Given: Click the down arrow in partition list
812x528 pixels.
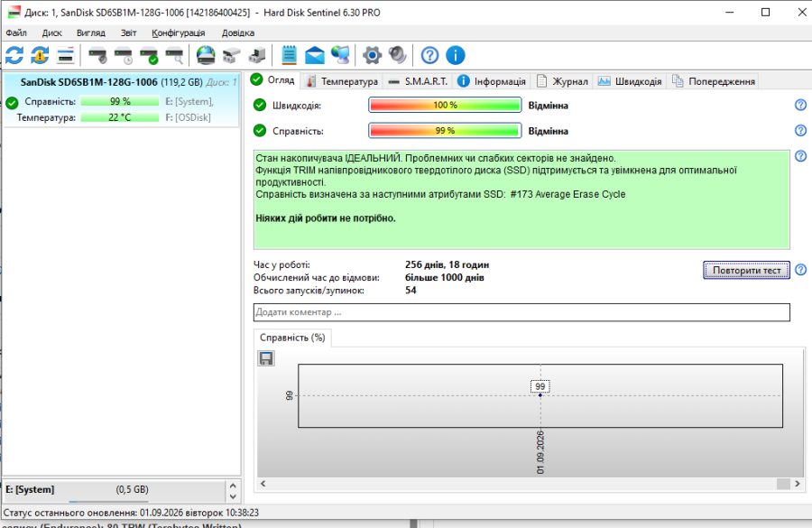Looking at the screenshot, I should [233, 496].
